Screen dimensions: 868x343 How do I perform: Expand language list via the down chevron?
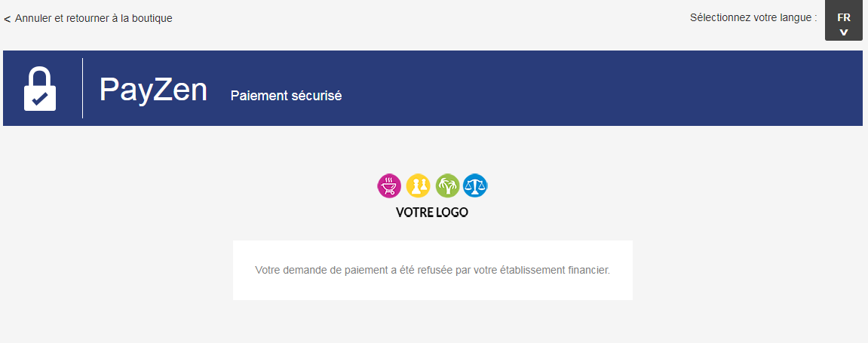click(844, 32)
